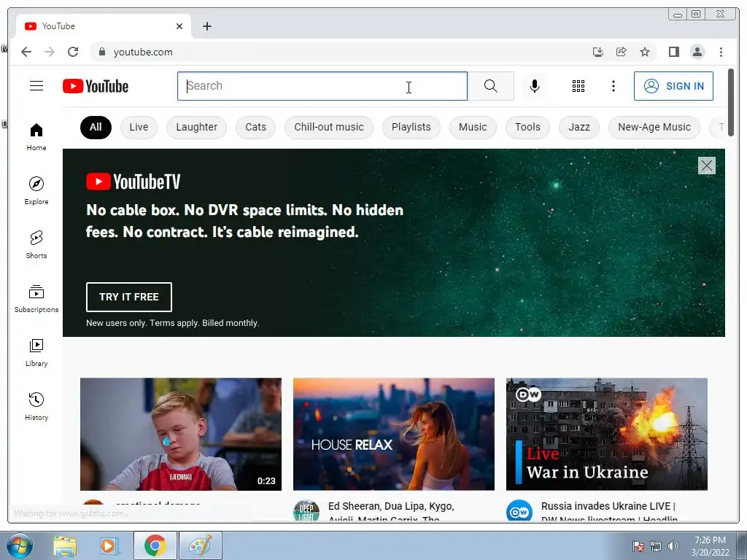
Task: Open the YouTube apps grid
Action: coord(578,86)
